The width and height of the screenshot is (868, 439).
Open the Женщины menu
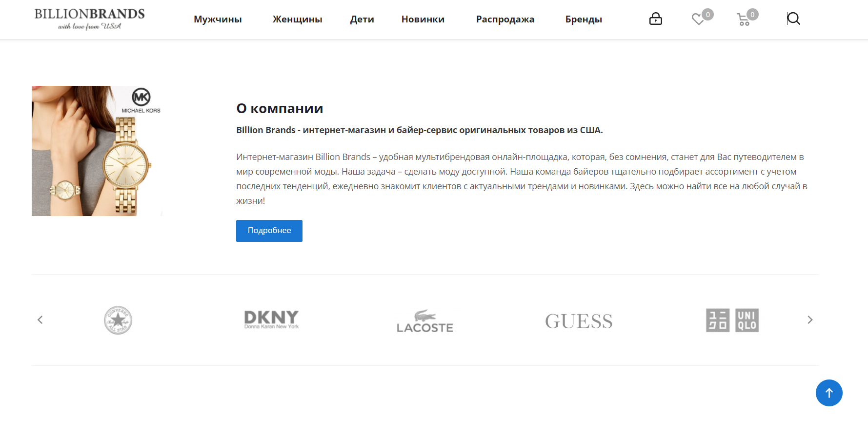297,20
